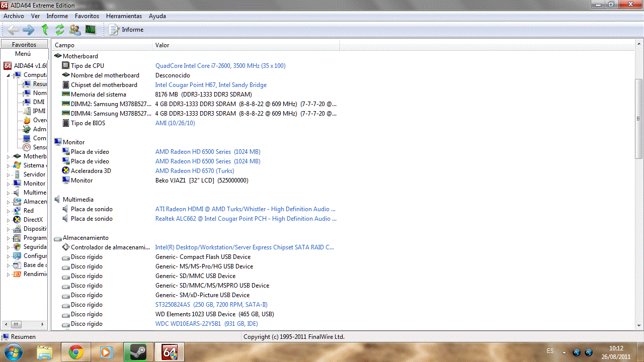Click the flame Overclock tree icon

[27, 120]
